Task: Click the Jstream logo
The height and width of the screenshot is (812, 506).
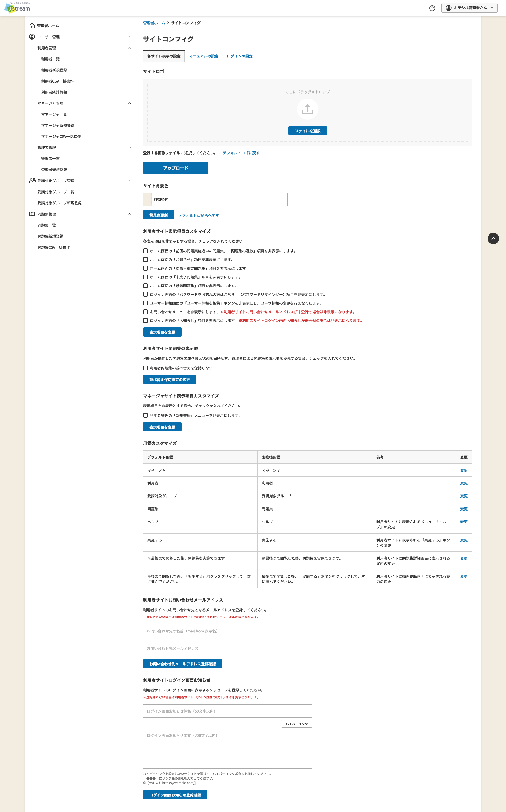Action: [x=17, y=8]
